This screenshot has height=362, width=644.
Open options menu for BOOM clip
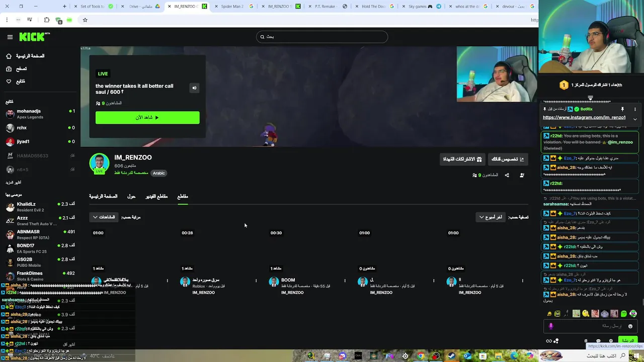[345, 281]
